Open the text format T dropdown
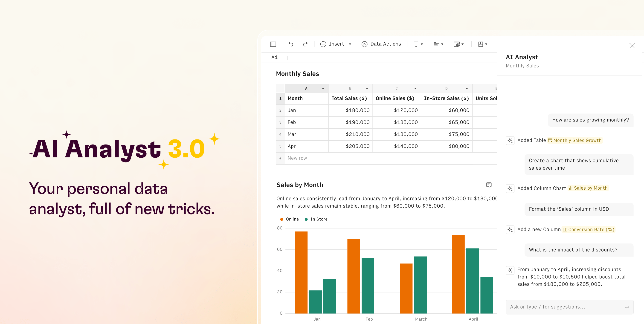The height and width of the screenshot is (324, 644). click(x=418, y=44)
